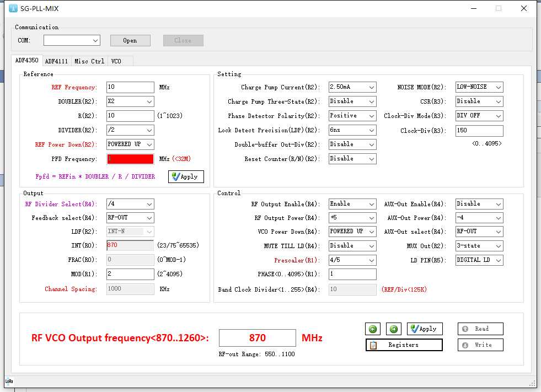Image resolution: width=541 pixels, height=392 pixels.
Task: Click the Clock-Div(R3) field showing 150
Action: [479, 130]
